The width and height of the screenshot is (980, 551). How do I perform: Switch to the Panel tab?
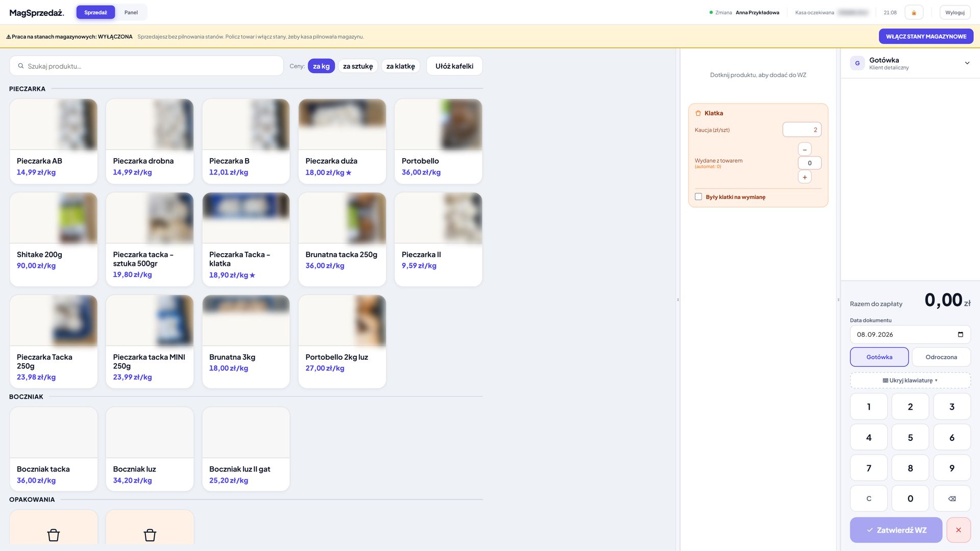(131, 12)
